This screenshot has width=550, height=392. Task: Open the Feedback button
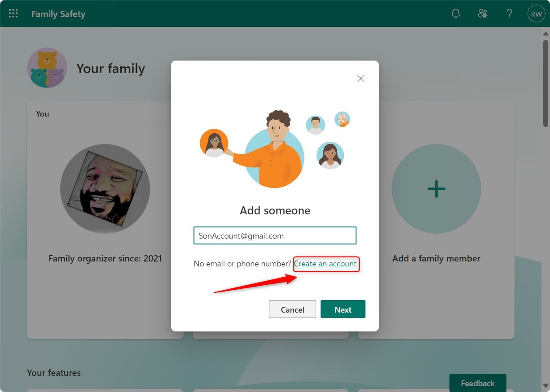(x=478, y=383)
